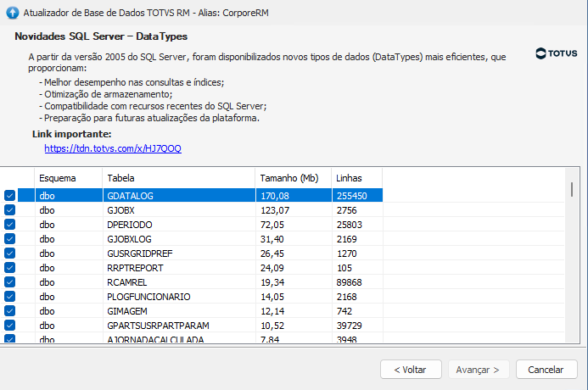The height and width of the screenshot is (390, 588).
Task: Toggle the GIMAGEM row checkbox
Action: [x=9, y=310]
